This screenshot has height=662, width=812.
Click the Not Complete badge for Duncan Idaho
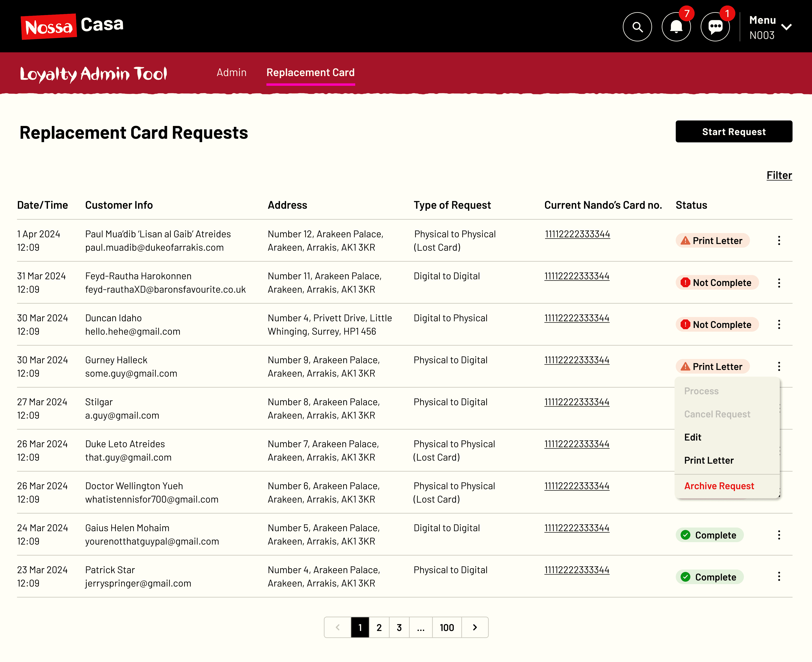[x=717, y=325]
